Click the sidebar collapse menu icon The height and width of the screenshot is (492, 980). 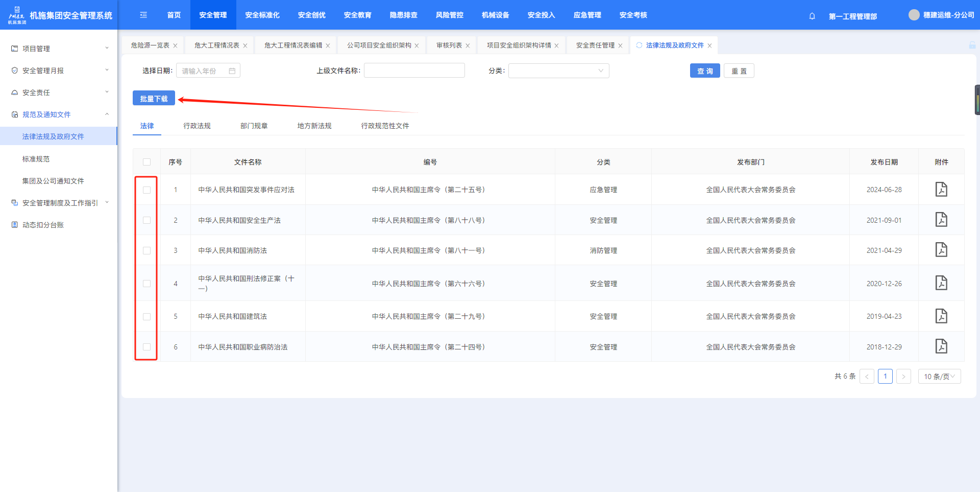click(x=143, y=15)
